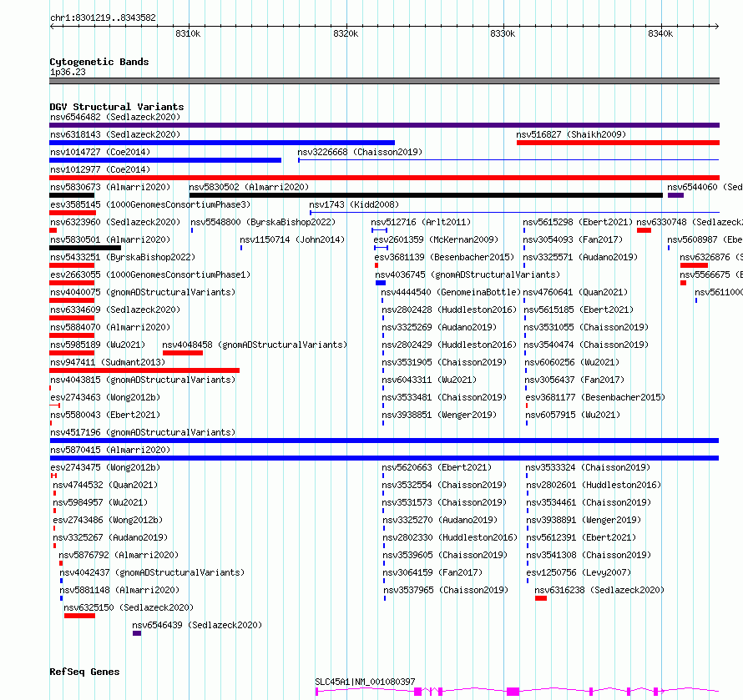Click nsv5548800 (ByrskaBishop2022) label

click(x=263, y=222)
